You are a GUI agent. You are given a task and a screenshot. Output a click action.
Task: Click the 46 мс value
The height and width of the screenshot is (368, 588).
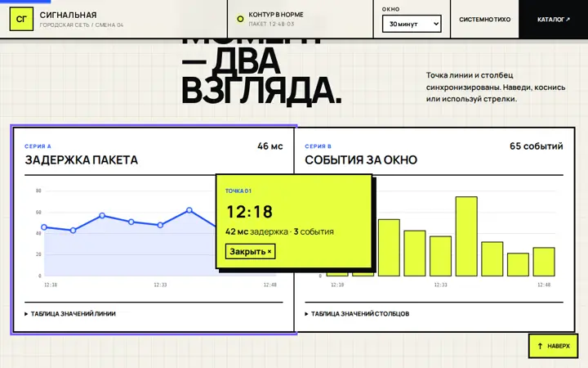(270, 146)
